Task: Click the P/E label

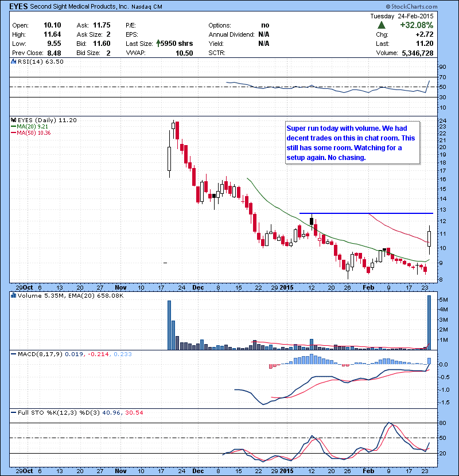Action: (x=131, y=25)
